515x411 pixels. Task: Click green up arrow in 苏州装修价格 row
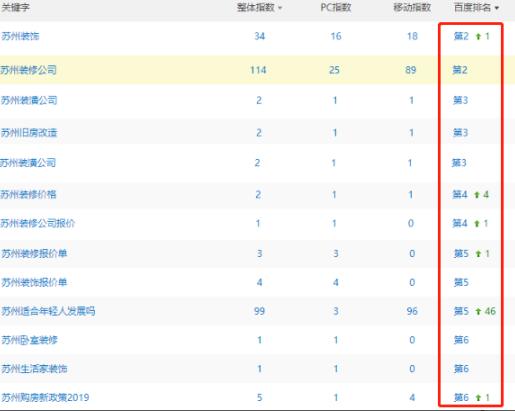477,195
